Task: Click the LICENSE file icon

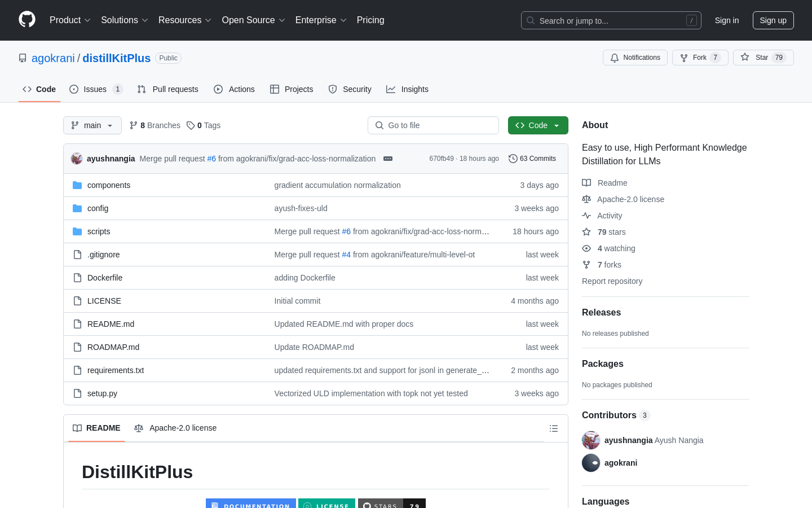Action: [77, 301]
